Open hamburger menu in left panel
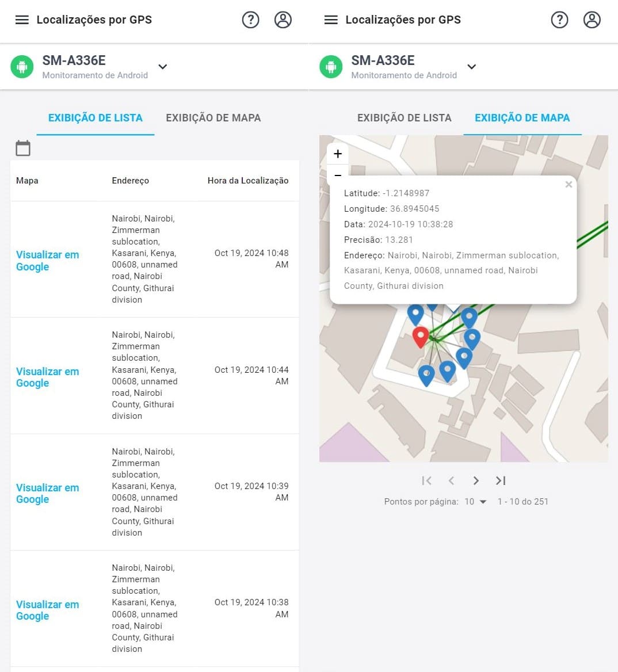Viewport: 618px width, 672px height. 22,20
